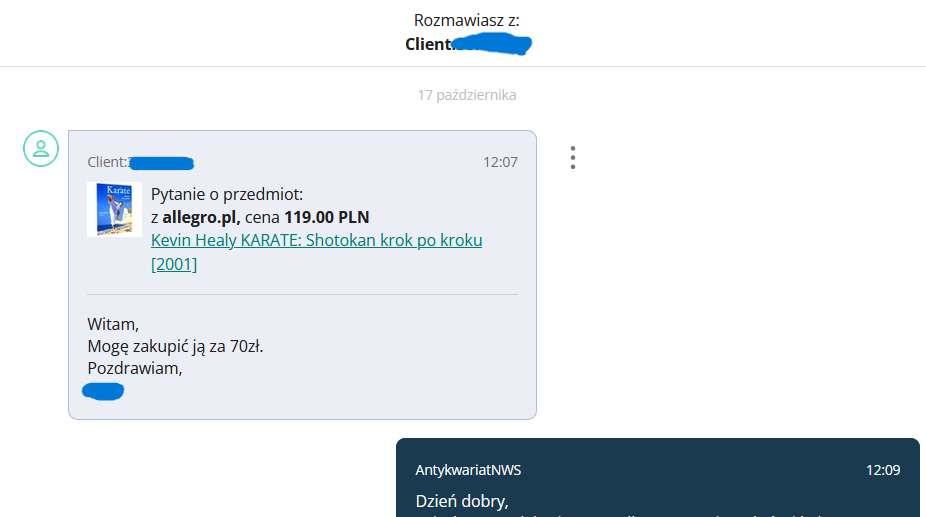Click the "Pytanie o przedmiot:" heading text

coord(227,194)
